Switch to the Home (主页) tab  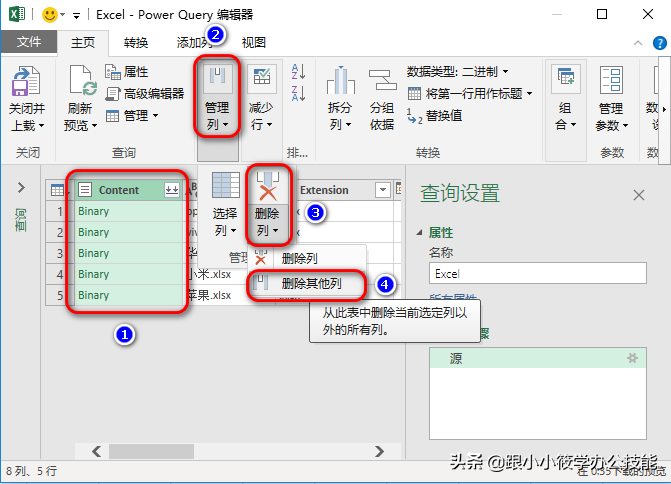coord(83,42)
